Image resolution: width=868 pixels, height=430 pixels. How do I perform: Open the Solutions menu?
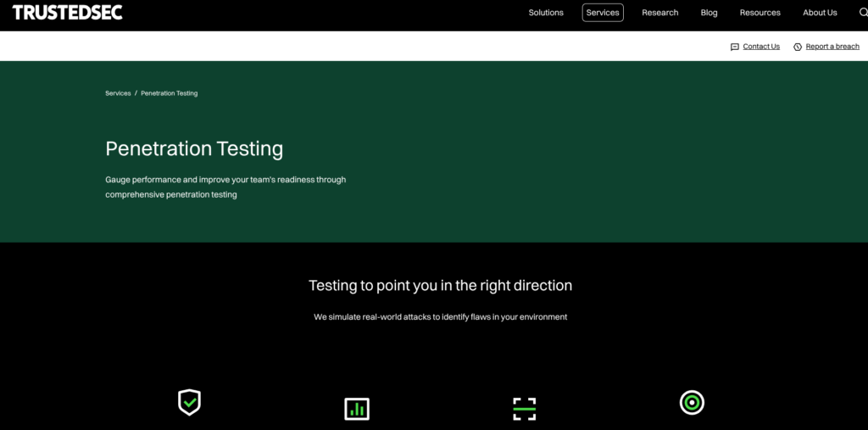pos(546,12)
